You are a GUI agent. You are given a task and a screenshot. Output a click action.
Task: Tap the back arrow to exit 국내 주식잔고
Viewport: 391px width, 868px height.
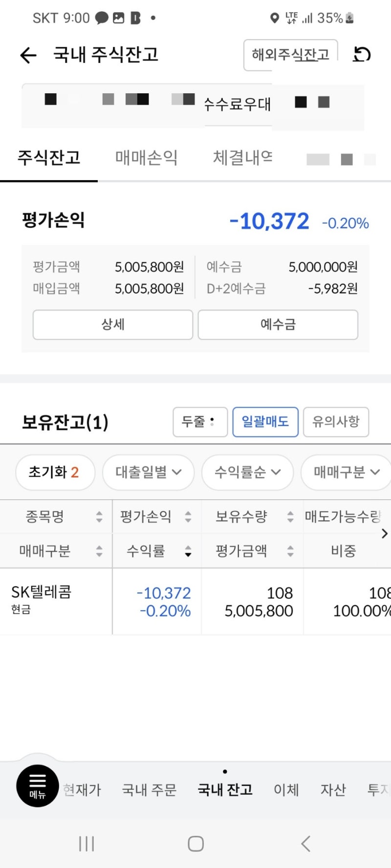point(28,55)
